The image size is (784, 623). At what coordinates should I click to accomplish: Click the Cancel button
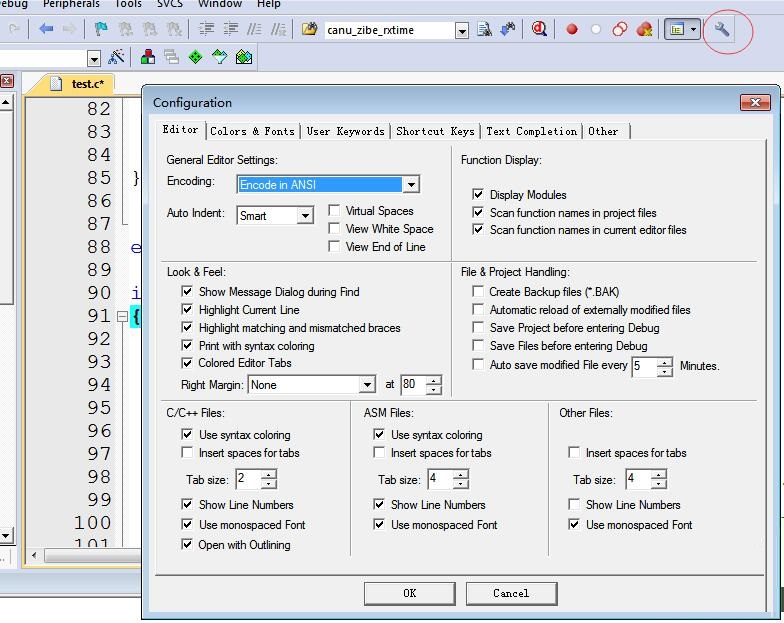(511, 593)
